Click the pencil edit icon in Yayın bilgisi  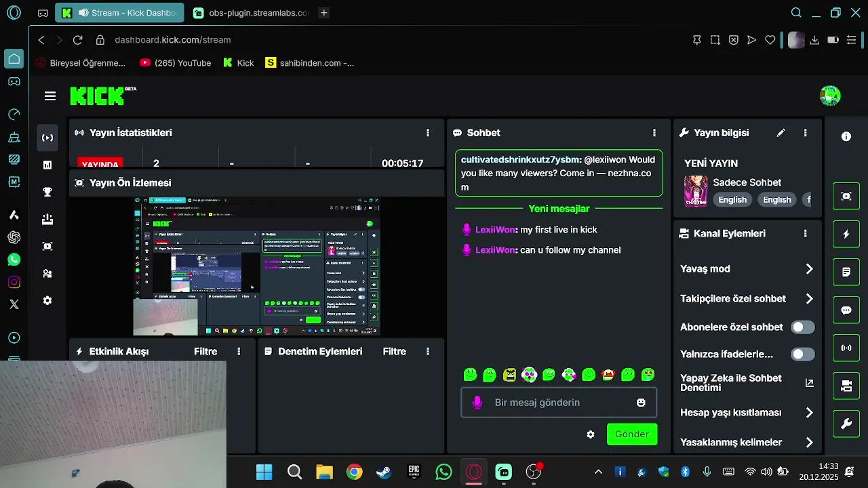tap(781, 133)
